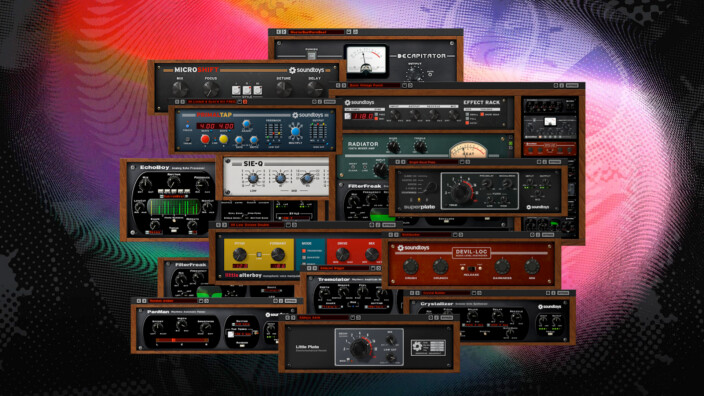Open Little AlterBoy preset name menu

click(x=256, y=224)
